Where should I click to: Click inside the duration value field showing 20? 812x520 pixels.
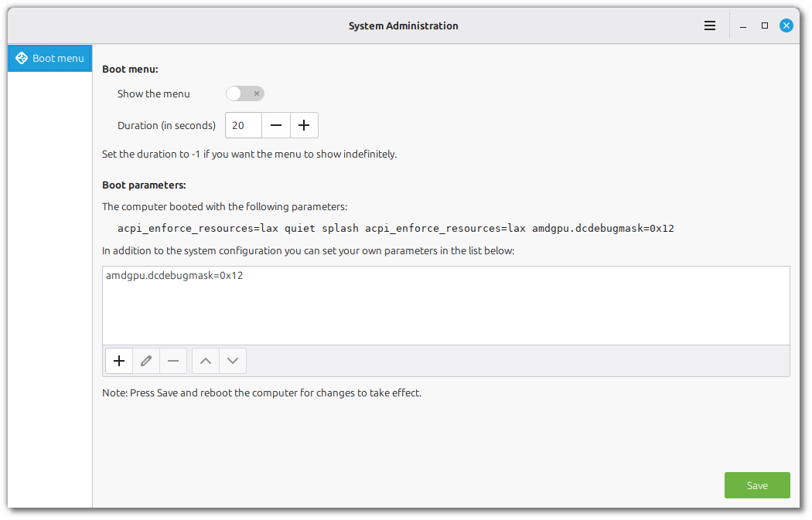pyautogui.click(x=242, y=124)
